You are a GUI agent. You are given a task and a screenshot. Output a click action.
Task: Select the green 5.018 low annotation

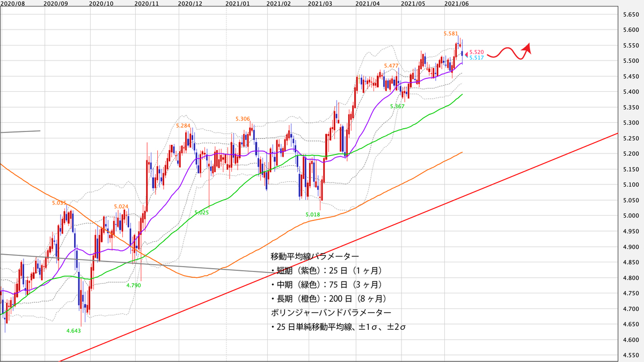[x=313, y=215]
